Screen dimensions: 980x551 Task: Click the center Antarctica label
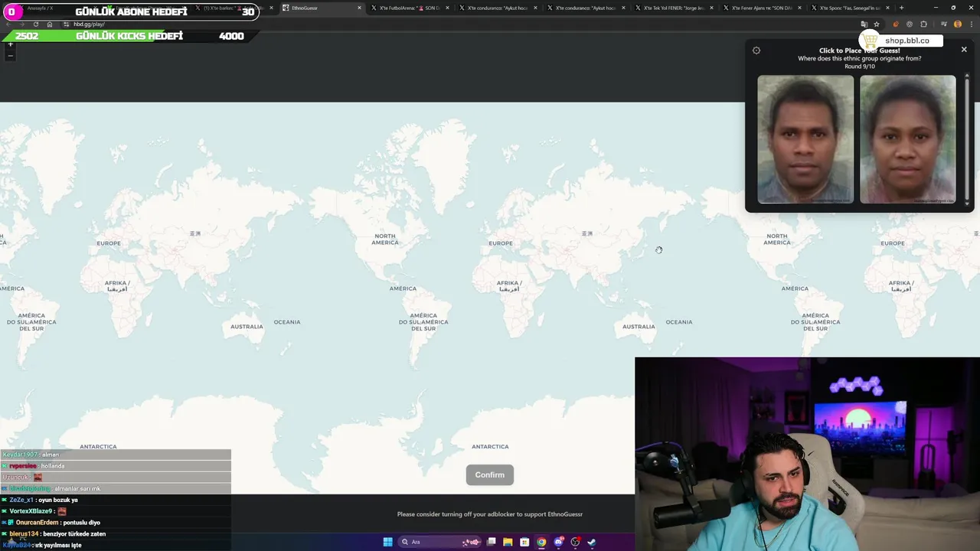coord(490,446)
